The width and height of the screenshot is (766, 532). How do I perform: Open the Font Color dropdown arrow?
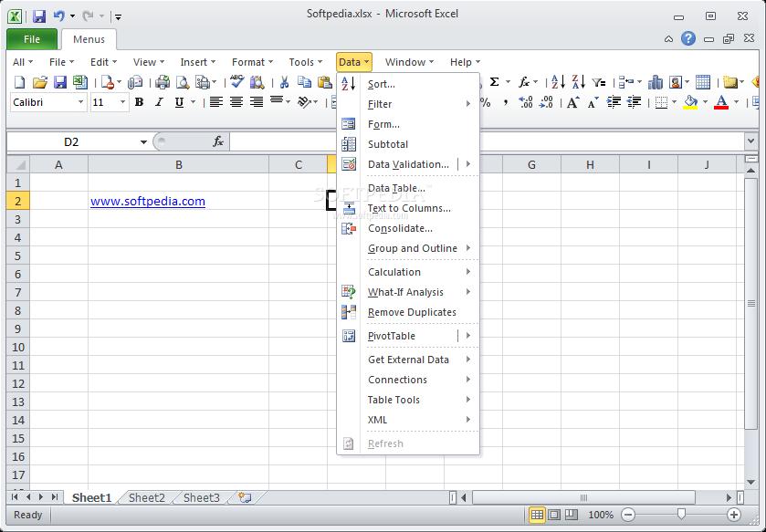pyautogui.click(x=736, y=102)
